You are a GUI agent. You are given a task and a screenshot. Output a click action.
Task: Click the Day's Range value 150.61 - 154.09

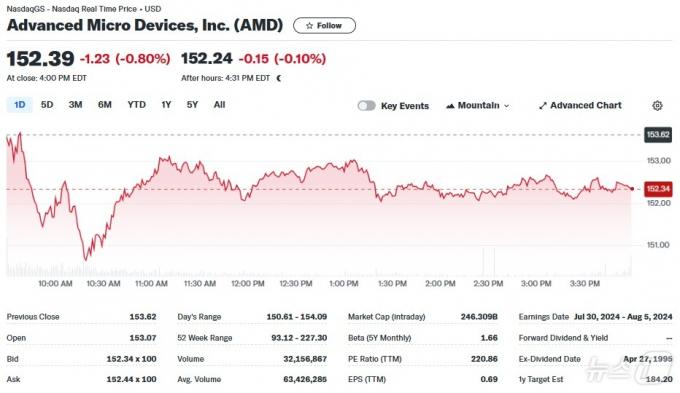(x=297, y=317)
